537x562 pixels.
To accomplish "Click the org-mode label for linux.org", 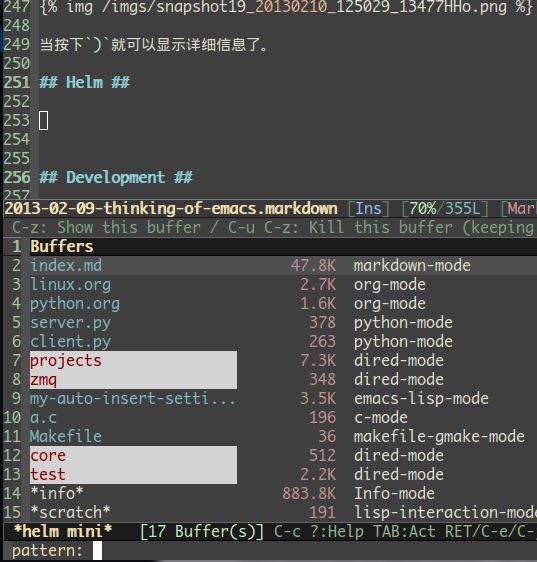I will pyautogui.click(x=390, y=285).
